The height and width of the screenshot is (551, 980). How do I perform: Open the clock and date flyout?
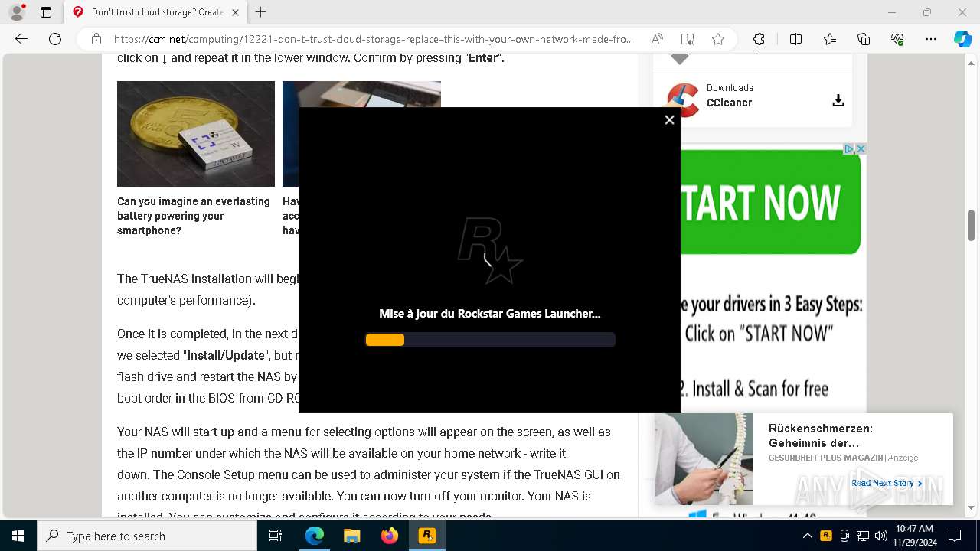coord(914,536)
